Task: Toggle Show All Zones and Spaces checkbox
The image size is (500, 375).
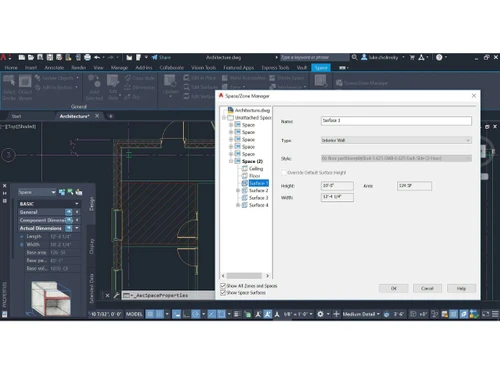Action: coord(223,286)
